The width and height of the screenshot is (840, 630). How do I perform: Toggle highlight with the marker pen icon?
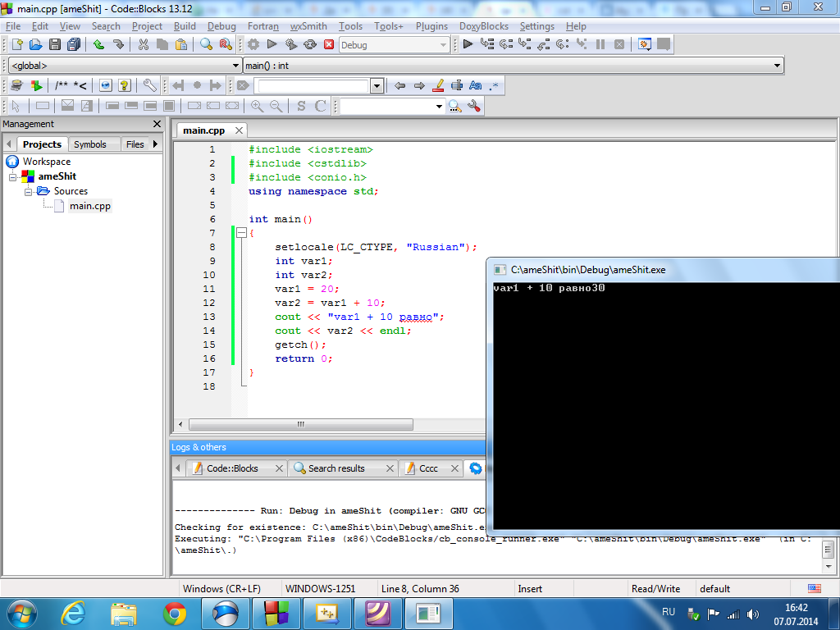click(438, 85)
